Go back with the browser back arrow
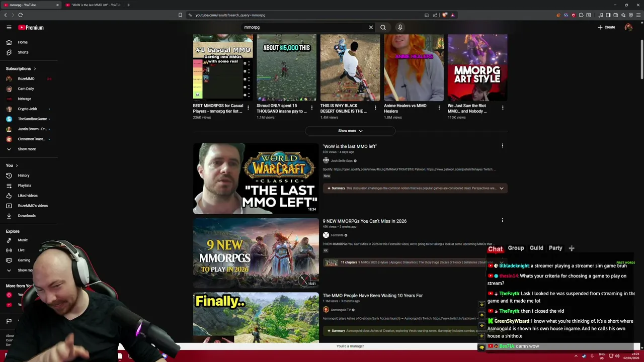 pyautogui.click(x=6, y=15)
